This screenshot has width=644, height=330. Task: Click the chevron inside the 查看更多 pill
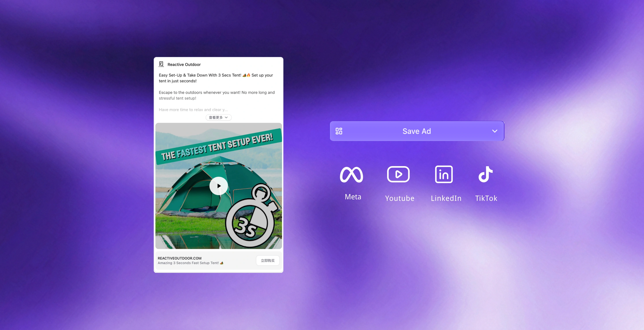coord(226,117)
